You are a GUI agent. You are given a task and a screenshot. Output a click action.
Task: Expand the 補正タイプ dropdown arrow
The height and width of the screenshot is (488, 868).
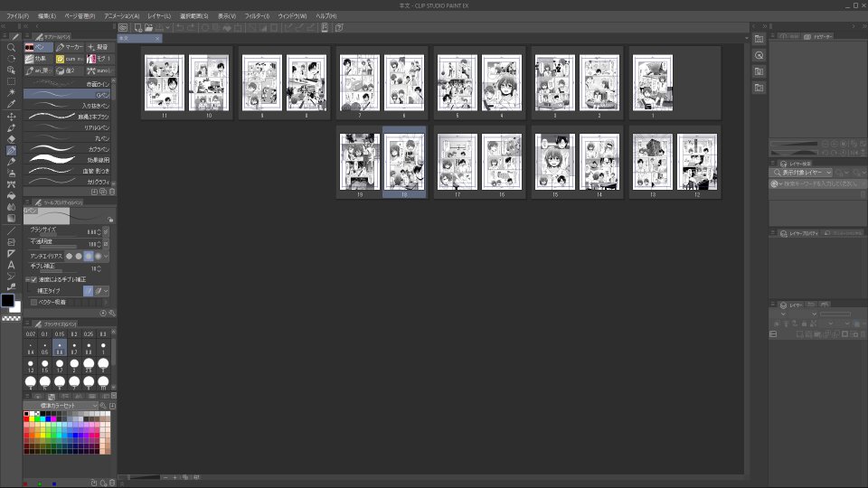[107, 290]
